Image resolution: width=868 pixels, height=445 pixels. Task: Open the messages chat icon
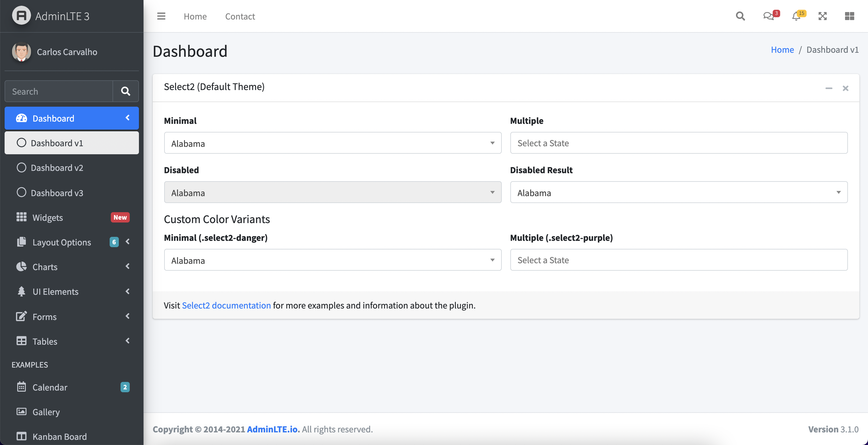[x=768, y=16]
